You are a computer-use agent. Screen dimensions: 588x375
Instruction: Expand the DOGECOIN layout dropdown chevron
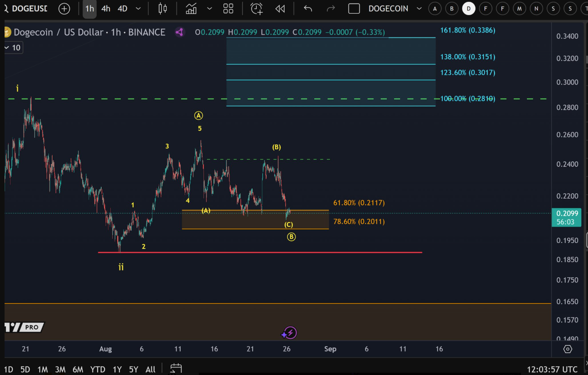pos(419,9)
